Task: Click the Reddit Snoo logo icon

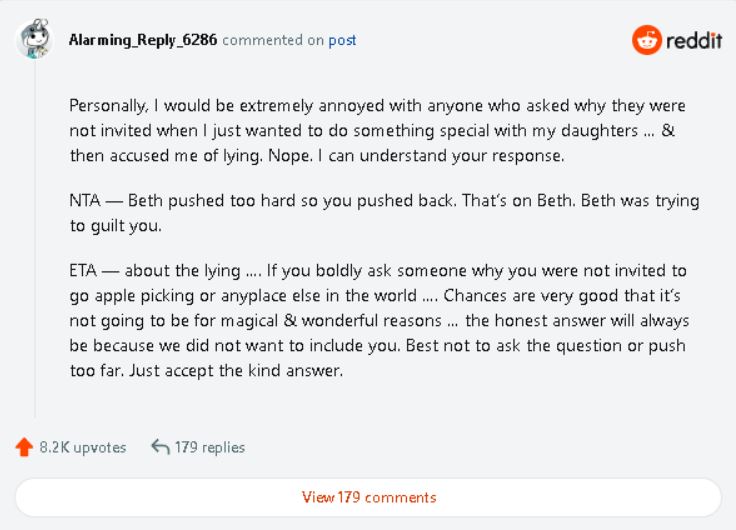Action: point(647,40)
